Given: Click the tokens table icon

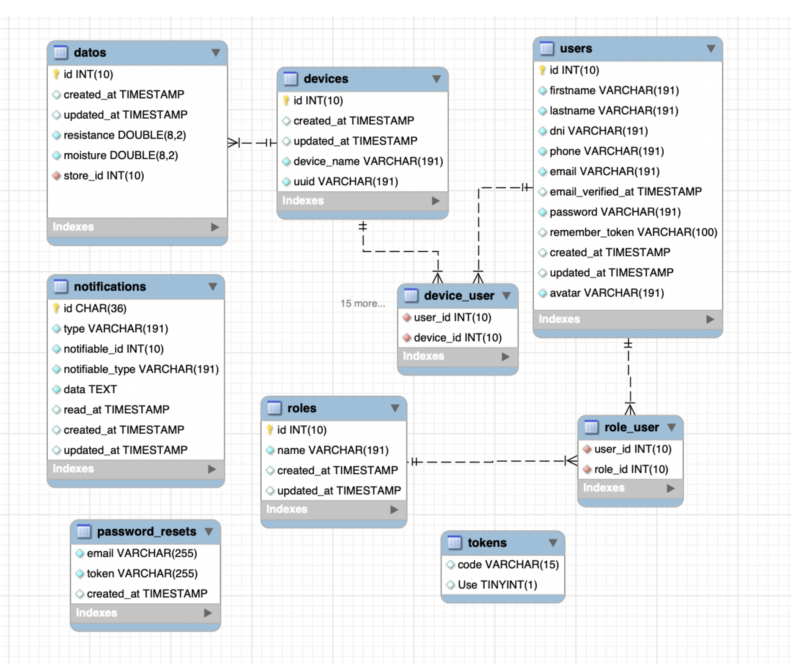Looking at the screenshot, I should (x=455, y=543).
